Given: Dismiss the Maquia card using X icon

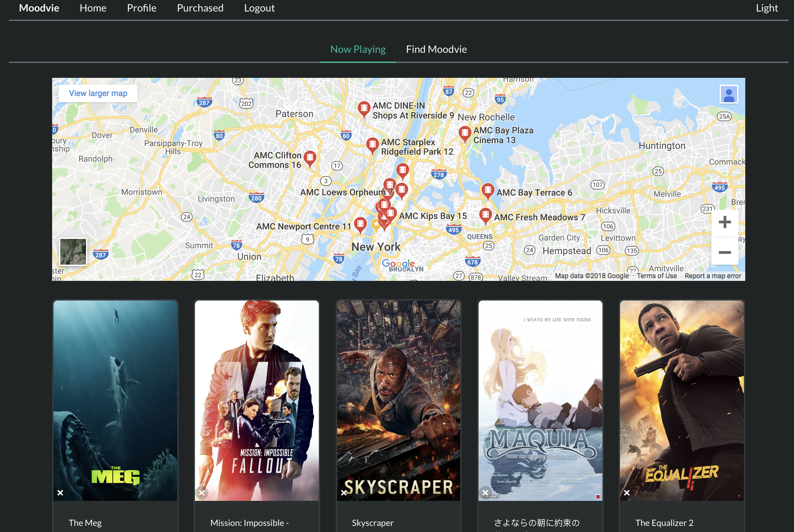Looking at the screenshot, I should coord(485,493).
